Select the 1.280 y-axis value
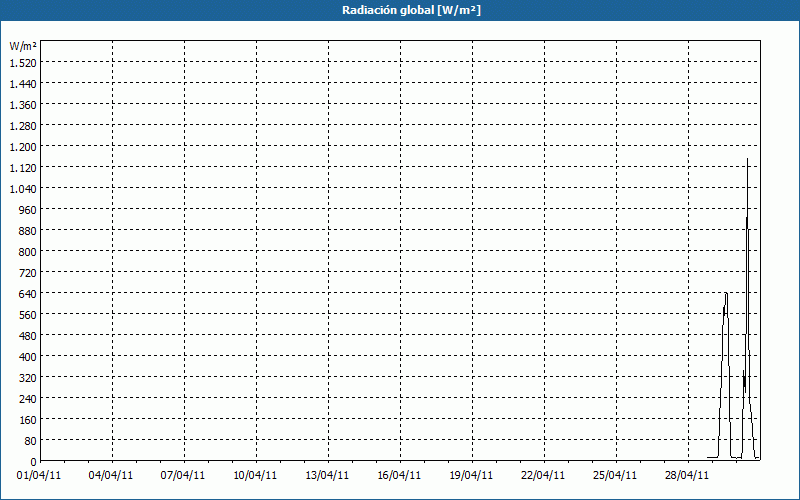 (23, 126)
